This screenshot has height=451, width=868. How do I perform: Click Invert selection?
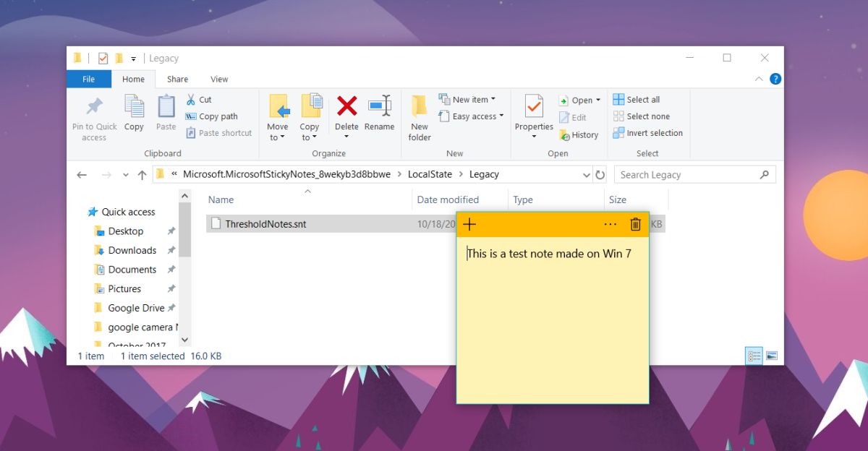647,133
